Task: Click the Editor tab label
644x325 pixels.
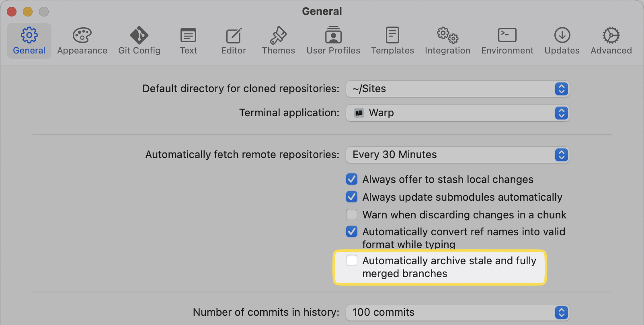Action: click(x=234, y=51)
